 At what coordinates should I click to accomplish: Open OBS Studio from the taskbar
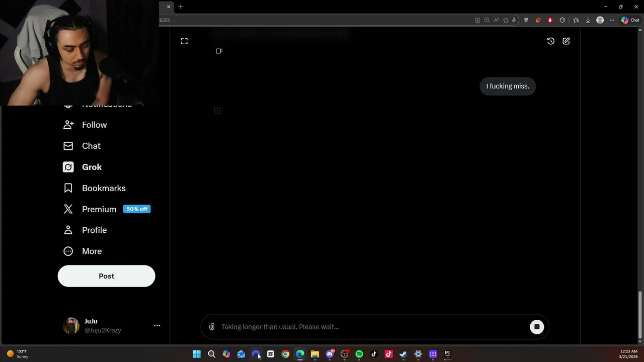pyautogui.click(x=345, y=354)
